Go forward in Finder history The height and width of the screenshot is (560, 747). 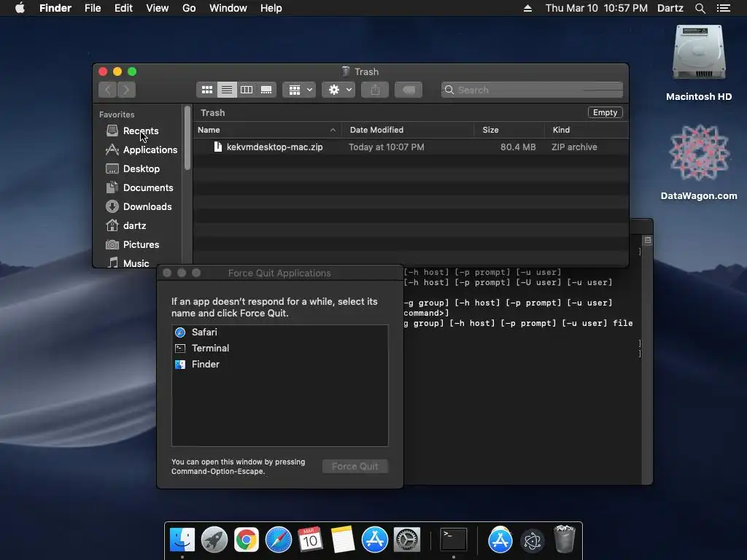tap(126, 90)
